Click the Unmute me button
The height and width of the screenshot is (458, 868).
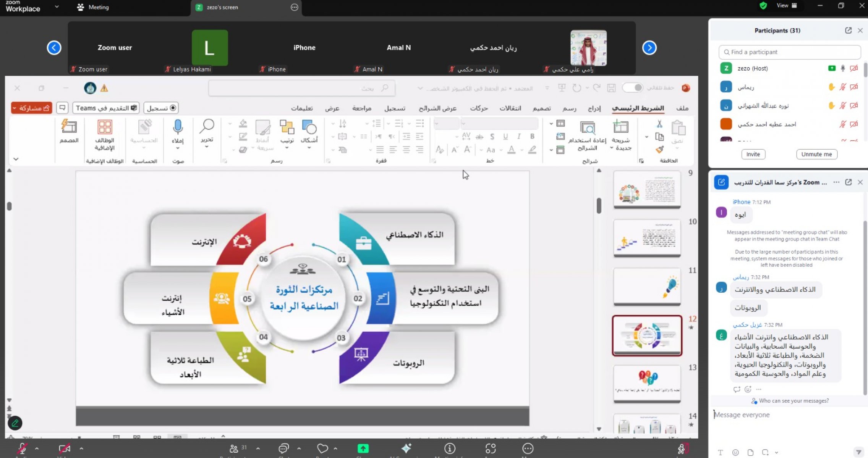click(x=816, y=154)
